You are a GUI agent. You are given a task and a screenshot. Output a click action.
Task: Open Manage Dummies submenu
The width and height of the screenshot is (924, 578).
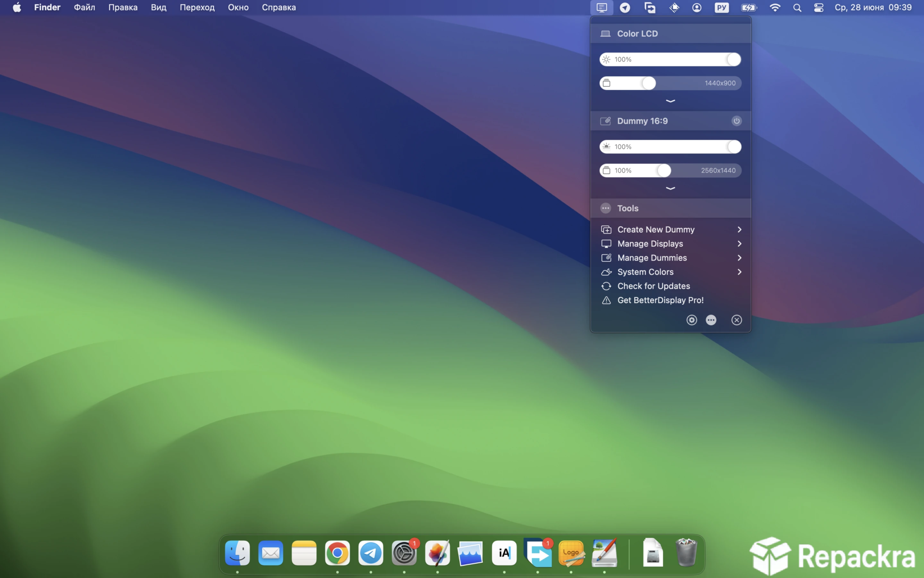pos(671,258)
